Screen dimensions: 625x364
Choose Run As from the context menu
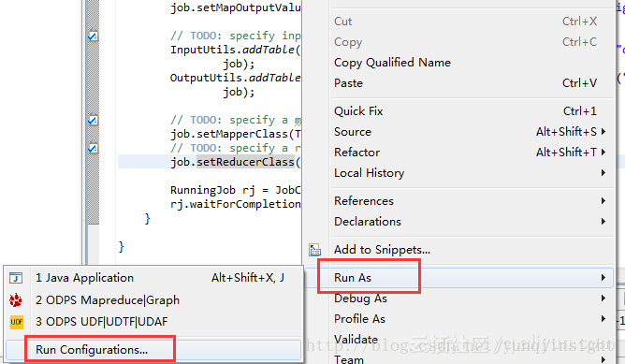click(458, 278)
